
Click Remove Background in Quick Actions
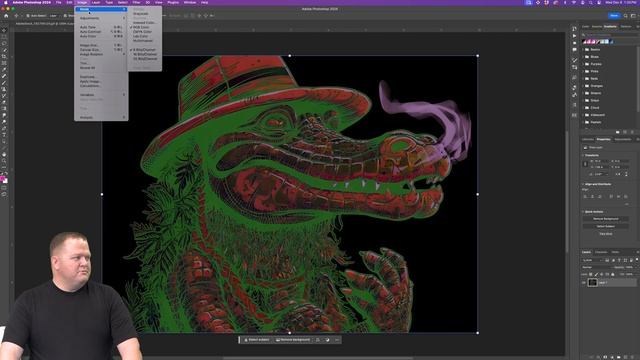606,219
